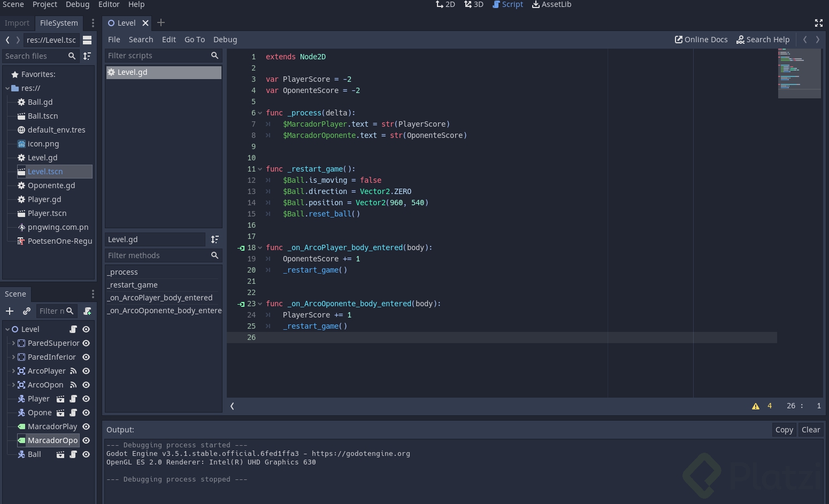The width and height of the screenshot is (829, 504).
Task: Open Ball scene in editor icon
Action: click(x=60, y=454)
